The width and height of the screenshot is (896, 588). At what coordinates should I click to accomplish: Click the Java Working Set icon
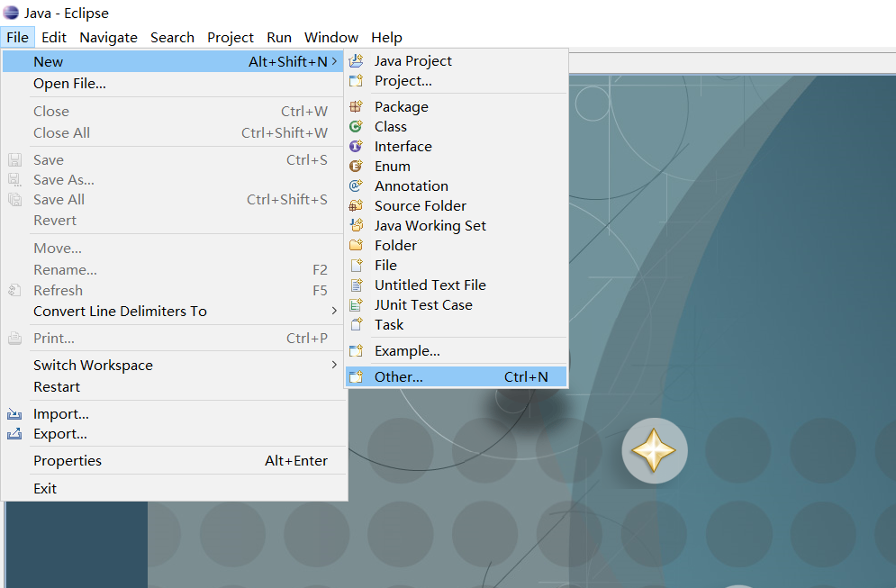pos(356,225)
